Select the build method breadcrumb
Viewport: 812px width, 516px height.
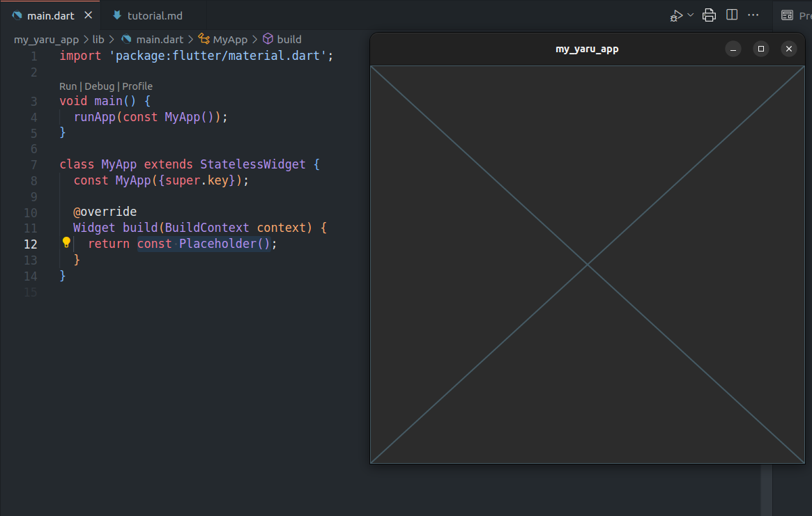click(289, 40)
